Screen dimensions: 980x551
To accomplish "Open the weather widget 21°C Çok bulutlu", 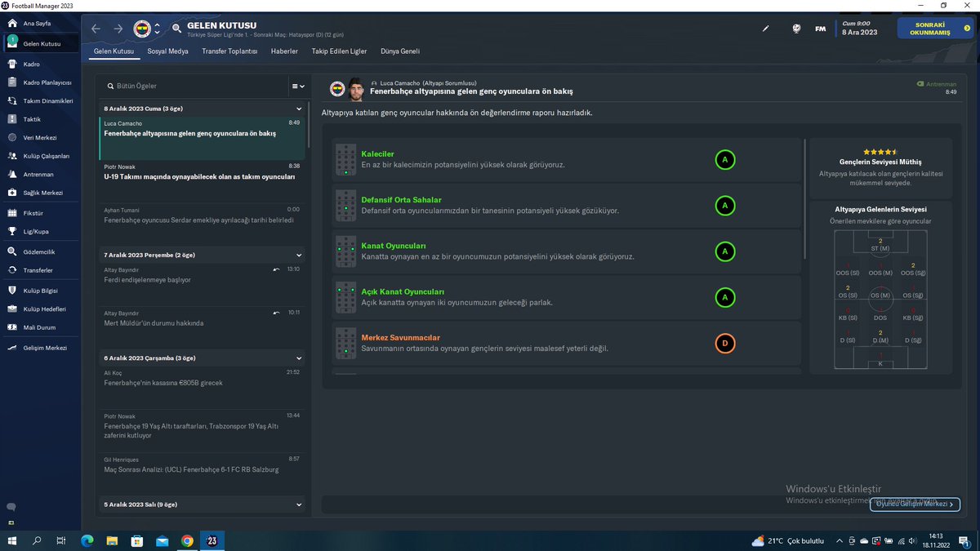I will tap(789, 540).
